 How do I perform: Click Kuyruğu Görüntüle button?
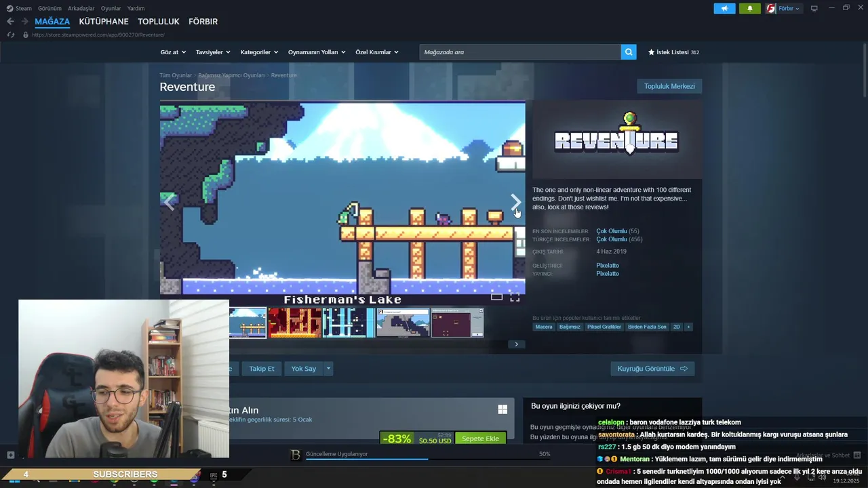point(652,369)
